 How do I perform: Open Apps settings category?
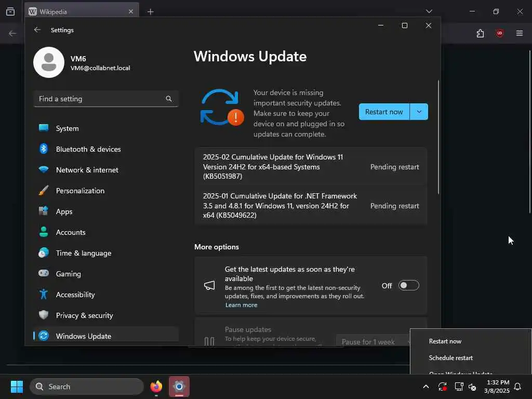tap(106, 211)
